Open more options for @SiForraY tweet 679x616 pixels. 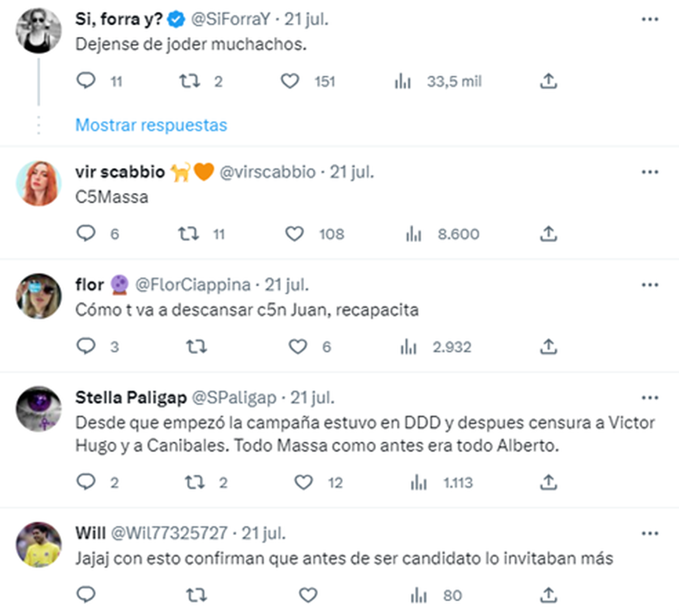pyautogui.click(x=650, y=20)
